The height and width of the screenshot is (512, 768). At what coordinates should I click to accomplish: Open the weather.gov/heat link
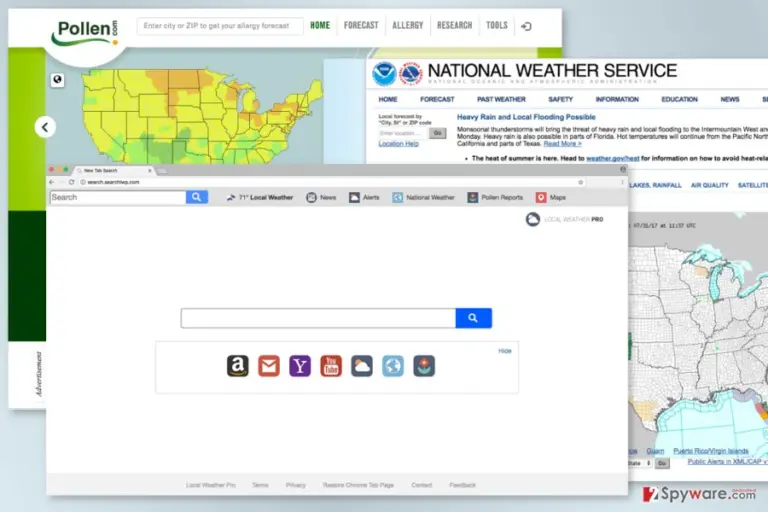(613, 158)
